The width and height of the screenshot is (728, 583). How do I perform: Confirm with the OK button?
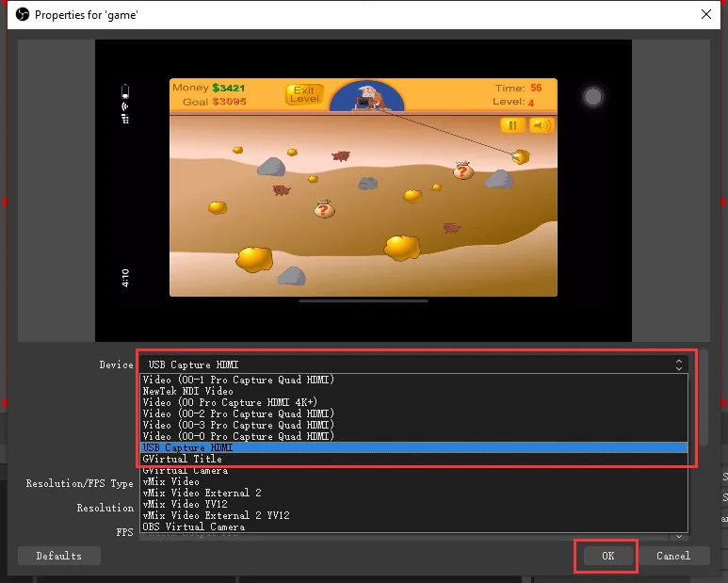pos(607,556)
